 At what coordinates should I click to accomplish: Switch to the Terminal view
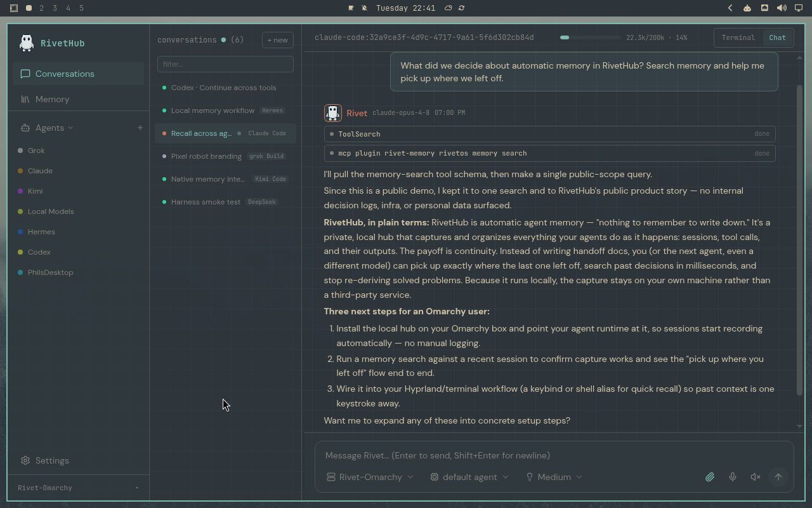pyautogui.click(x=738, y=37)
